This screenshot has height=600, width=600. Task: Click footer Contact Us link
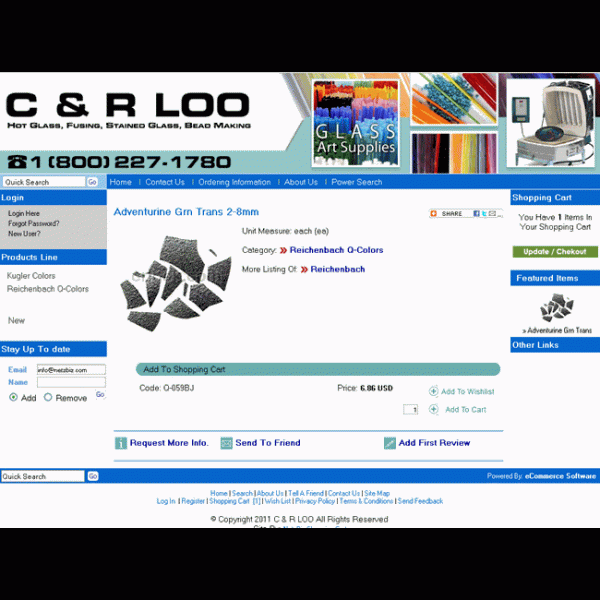click(x=344, y=493)
